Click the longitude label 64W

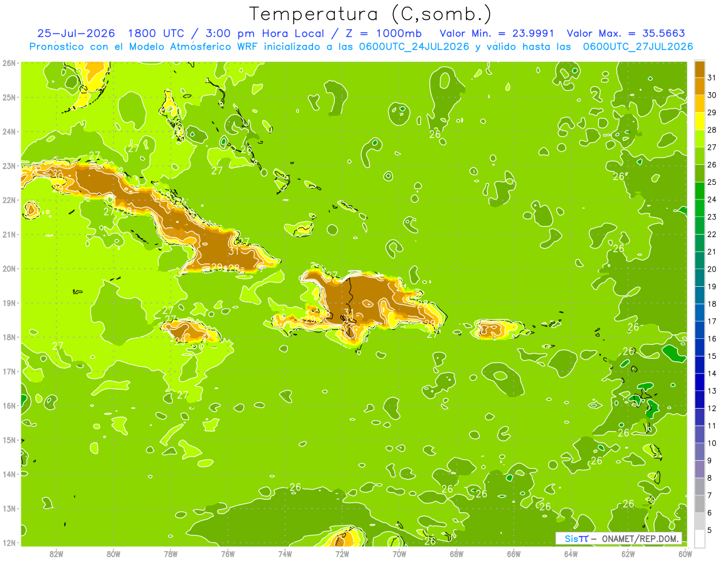pos(571,554)
